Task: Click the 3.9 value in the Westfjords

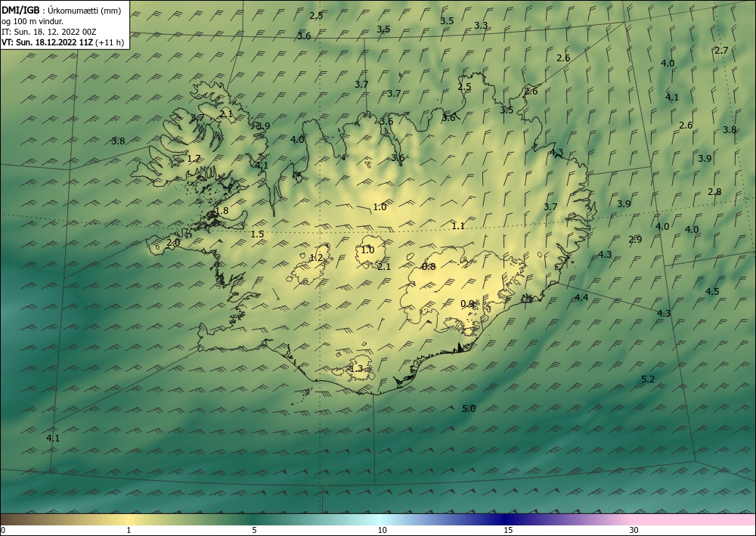Action: 263,125
